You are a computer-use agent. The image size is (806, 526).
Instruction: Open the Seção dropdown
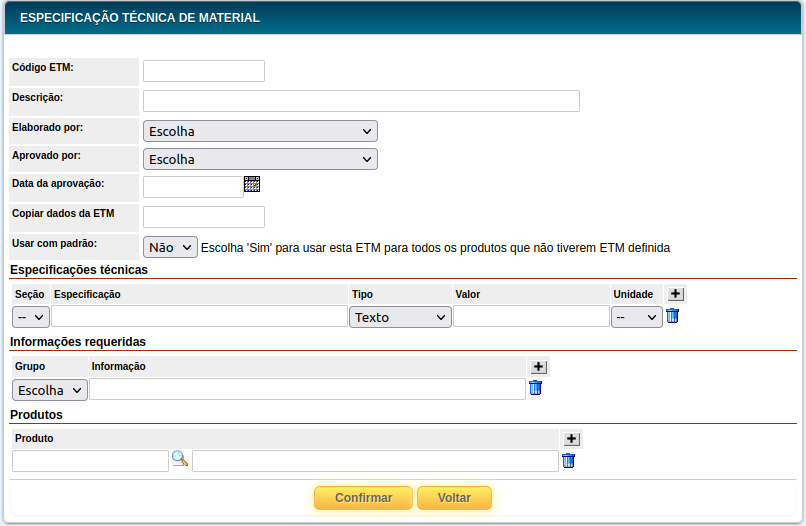point(31,317)
